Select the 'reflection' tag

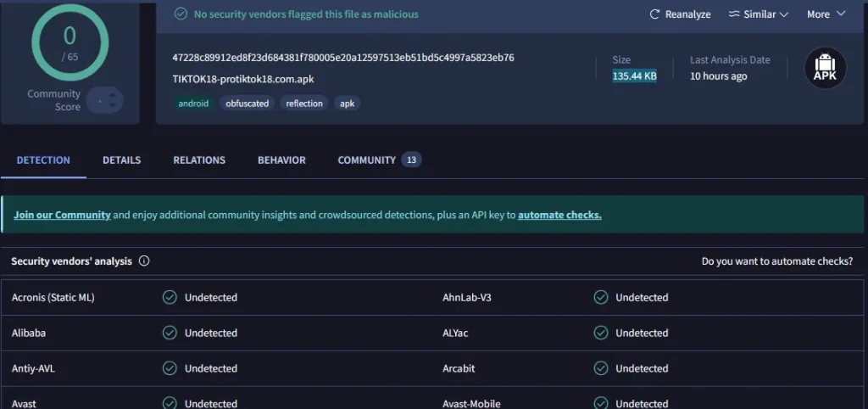coord(304,103)
